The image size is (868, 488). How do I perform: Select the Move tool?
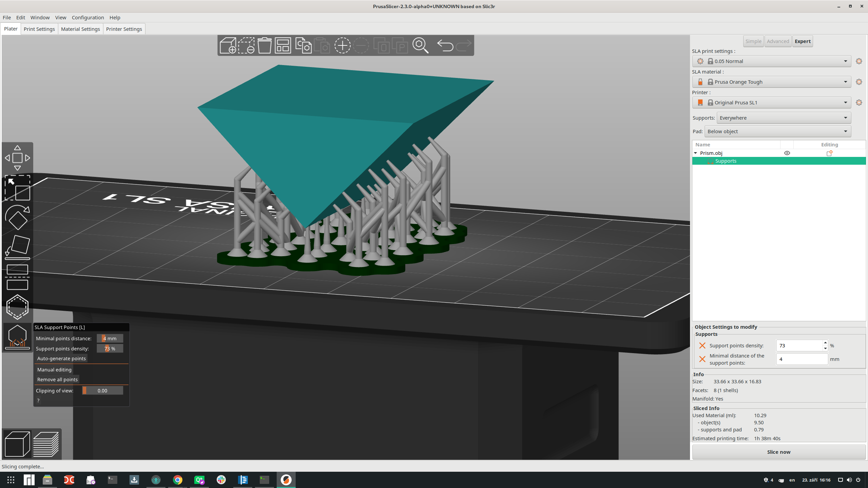click(18, 158)
